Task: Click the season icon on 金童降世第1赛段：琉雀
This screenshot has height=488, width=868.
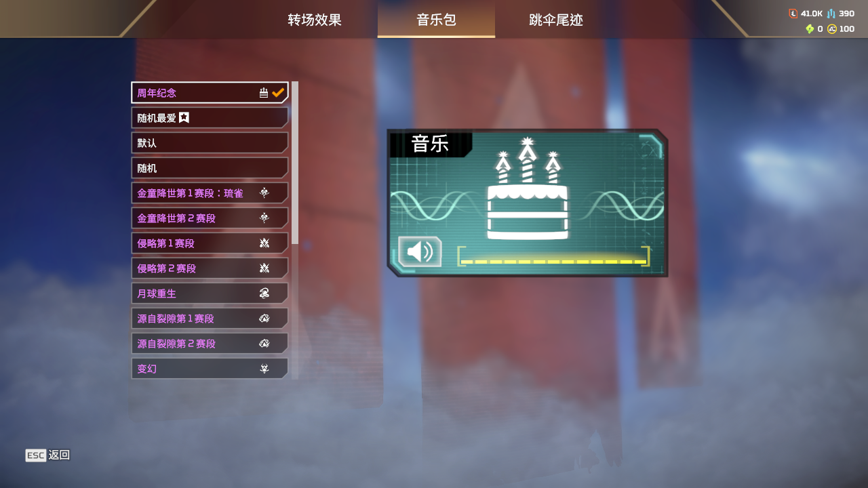Action: [x=264, y=193]
